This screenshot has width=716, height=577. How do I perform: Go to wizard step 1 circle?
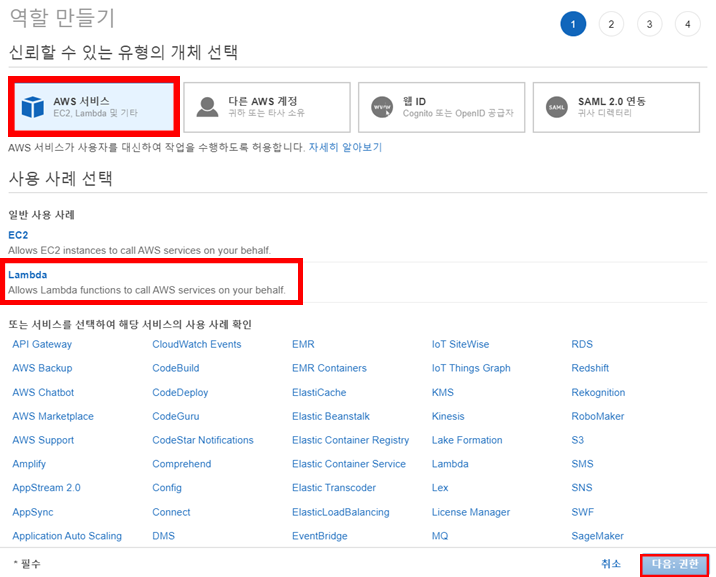coord(573,24)
